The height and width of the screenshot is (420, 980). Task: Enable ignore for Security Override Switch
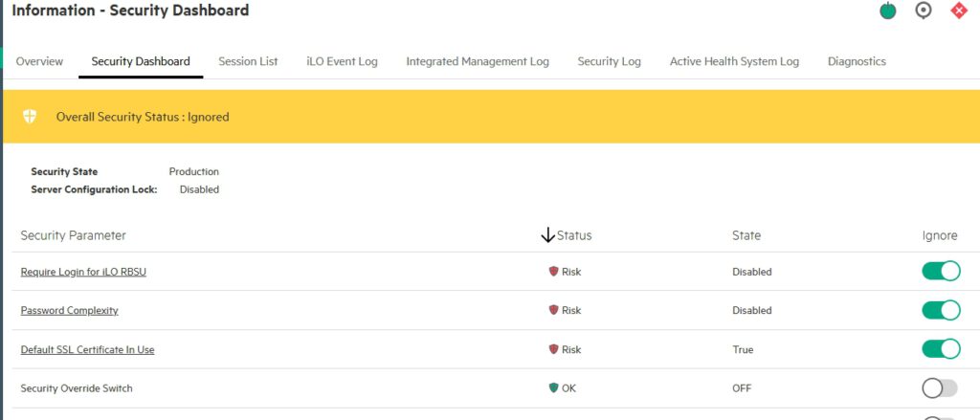939,387
